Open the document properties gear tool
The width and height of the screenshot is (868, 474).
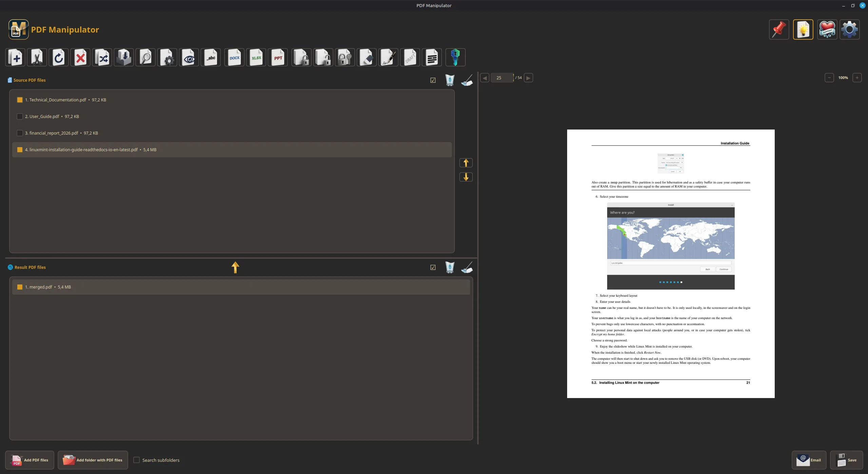tap(167, 57)
